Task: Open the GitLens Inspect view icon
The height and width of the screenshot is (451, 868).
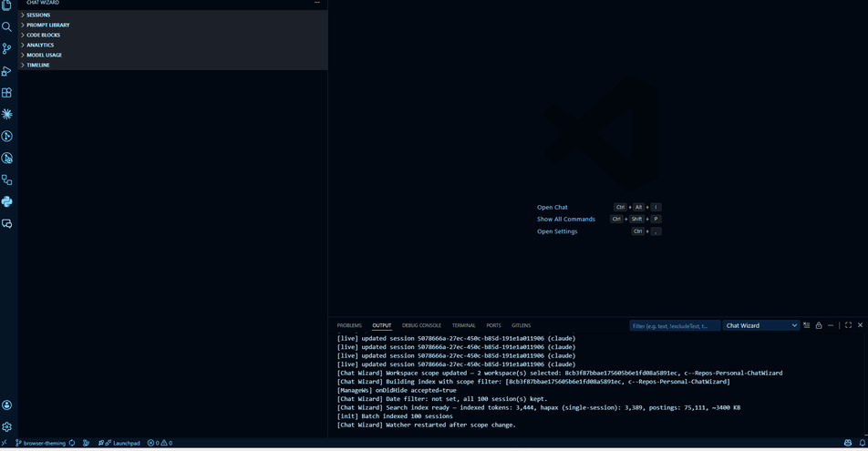Action: click(6, 159)
